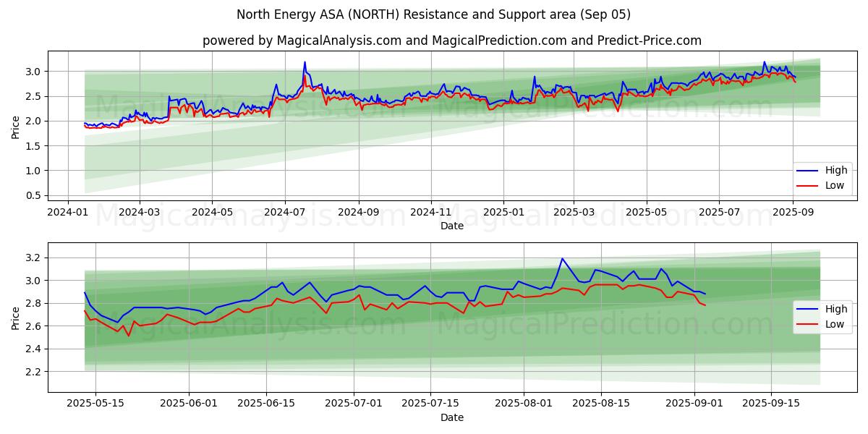Image resolution: width=868 pixels, height=434 pixels.
Task: Click the "2025-03" tick label on the top chart
Action: [574, 212]
